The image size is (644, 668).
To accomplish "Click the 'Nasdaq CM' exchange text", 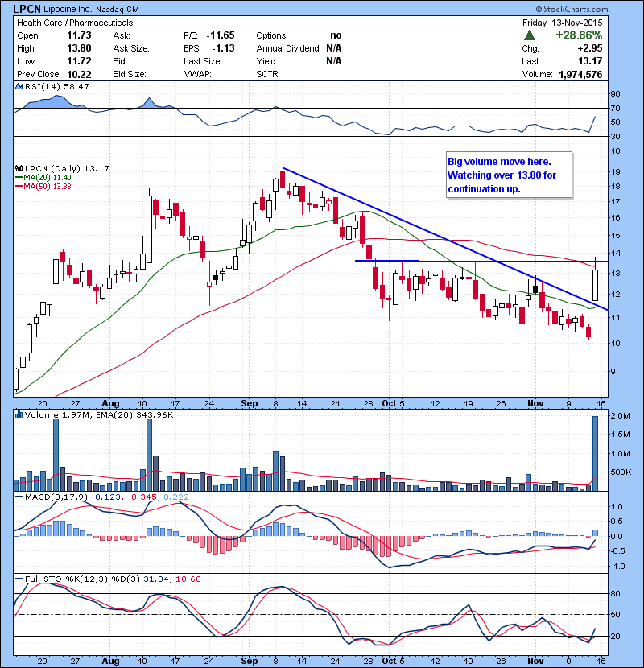I will (118, 10).
